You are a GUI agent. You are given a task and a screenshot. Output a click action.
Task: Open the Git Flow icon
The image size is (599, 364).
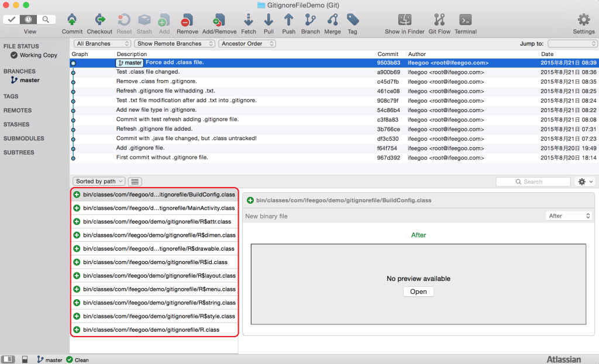[x=439, y=20]
